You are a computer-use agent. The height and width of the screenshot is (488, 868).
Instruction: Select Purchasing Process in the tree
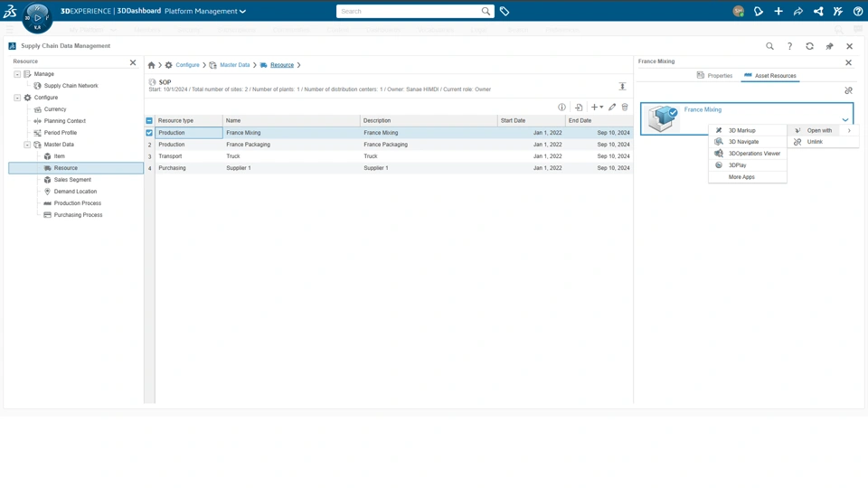(78, 215)
